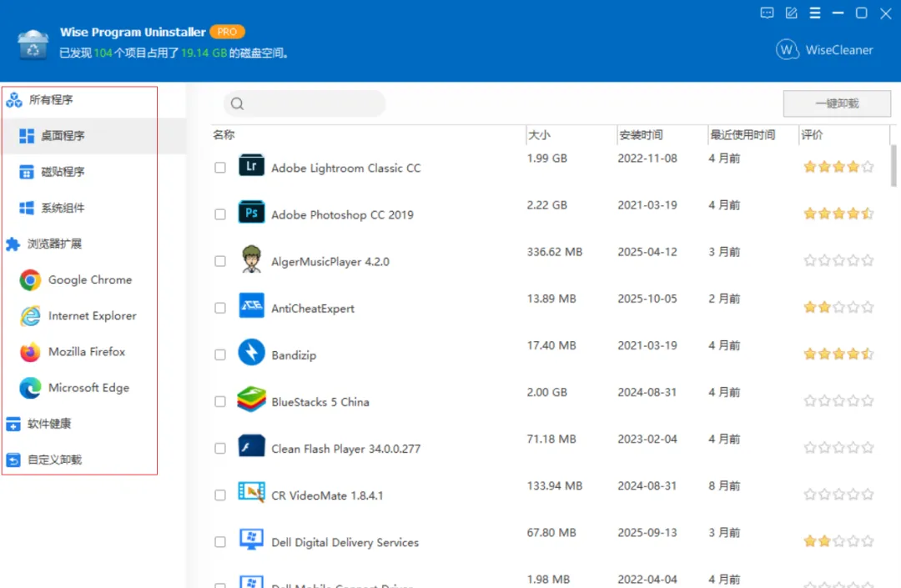Click the Adobe Lightroom Lr icon
This screenshot has width=901, height=588.
click(251, 166)
